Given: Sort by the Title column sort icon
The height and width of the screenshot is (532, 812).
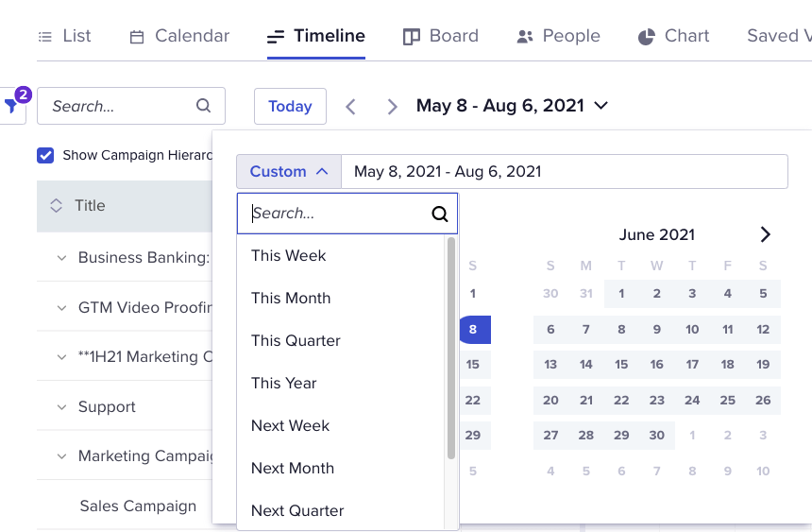Looking at the screenshot, I should 56,205.
